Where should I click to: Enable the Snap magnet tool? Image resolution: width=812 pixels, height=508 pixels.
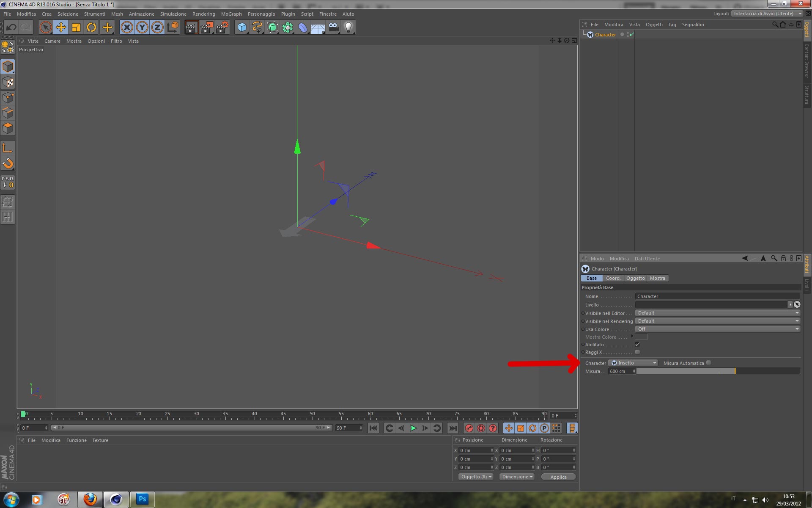coord(8,163)
